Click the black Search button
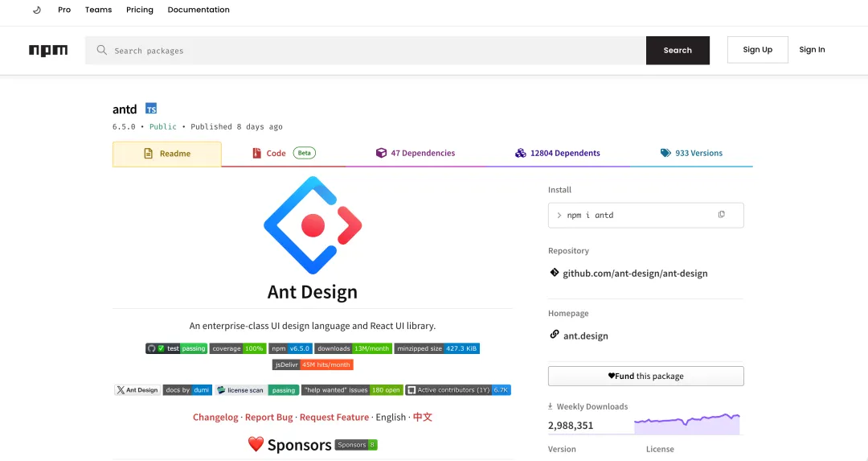Image resolution: width=868 pixels, height=461 pixels. coord(678,51)
